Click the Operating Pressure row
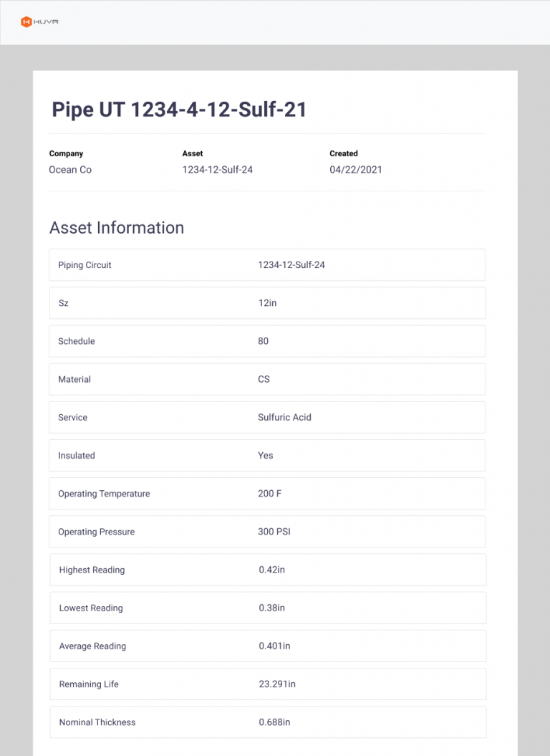Viewport: 550px width, 756px height. pos(267,532)
